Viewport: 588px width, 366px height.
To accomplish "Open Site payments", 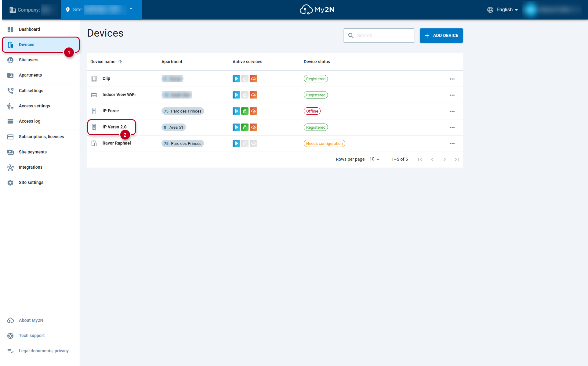I will [x=41, y=152].
